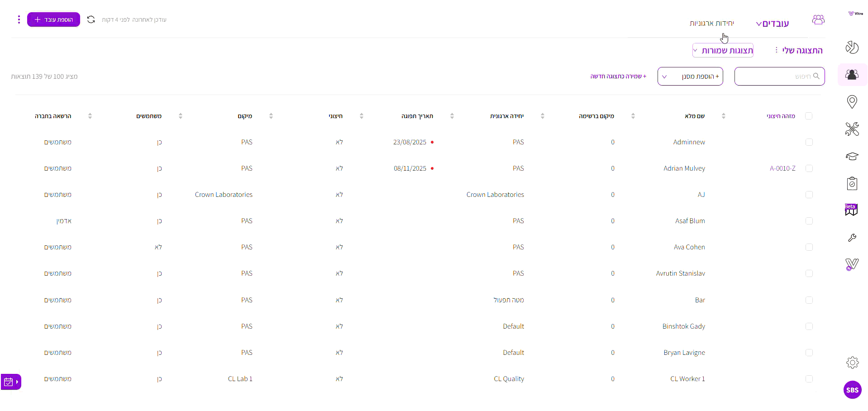Image resolution: width=868 pixels, height=411 pixels.
Task: Open settings gear in sidebar
Action: (x=853, y=363)
